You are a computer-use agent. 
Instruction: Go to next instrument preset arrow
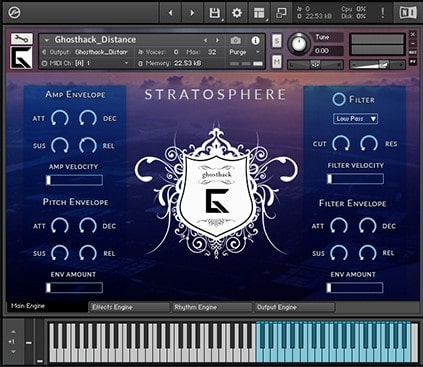(218, 40)
